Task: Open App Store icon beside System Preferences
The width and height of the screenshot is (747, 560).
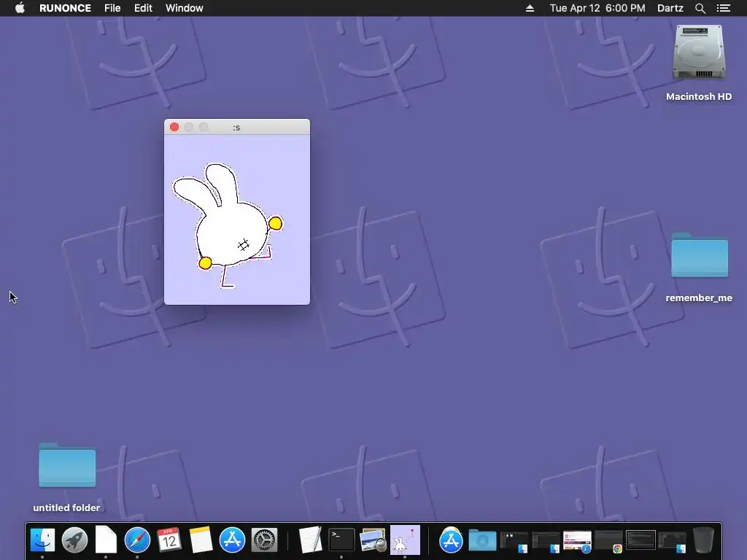Action: (232, 540)
